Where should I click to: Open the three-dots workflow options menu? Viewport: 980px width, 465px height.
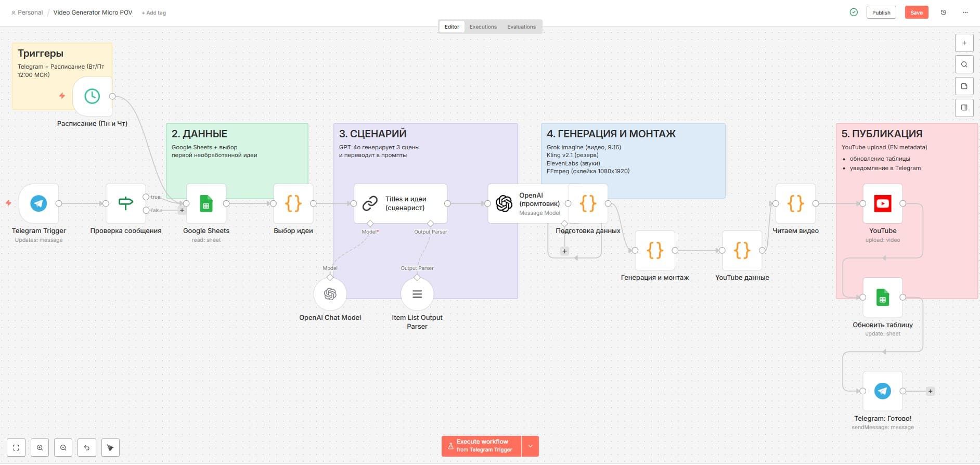click(x=965, y=12)
